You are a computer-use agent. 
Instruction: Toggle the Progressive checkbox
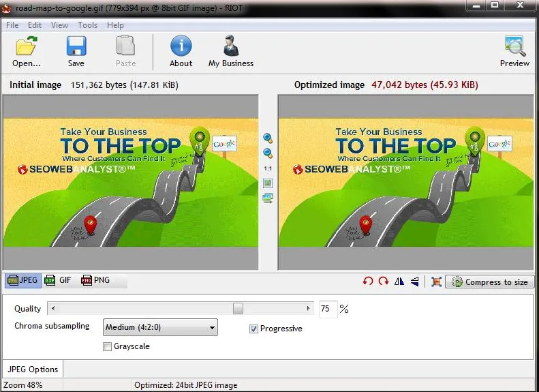point(253,329)
